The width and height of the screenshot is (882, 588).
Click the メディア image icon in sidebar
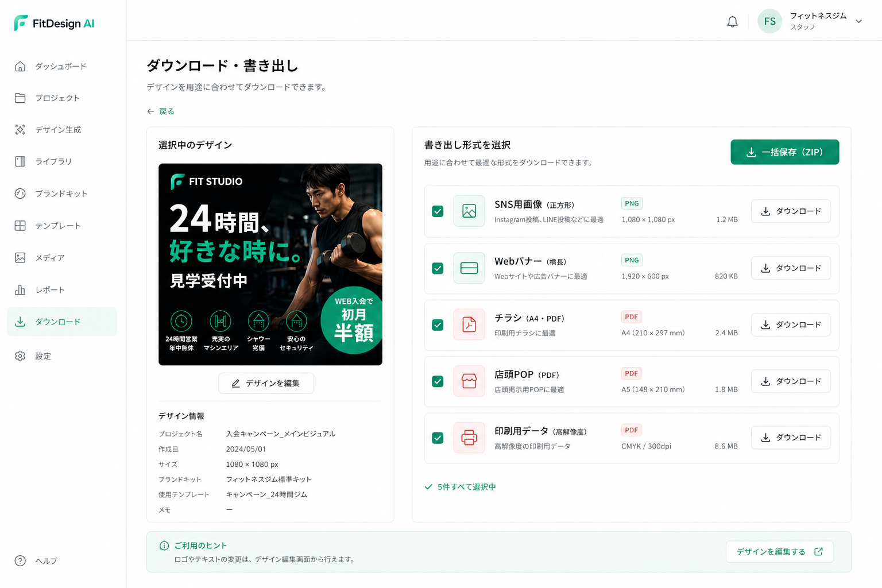[20, 258]
